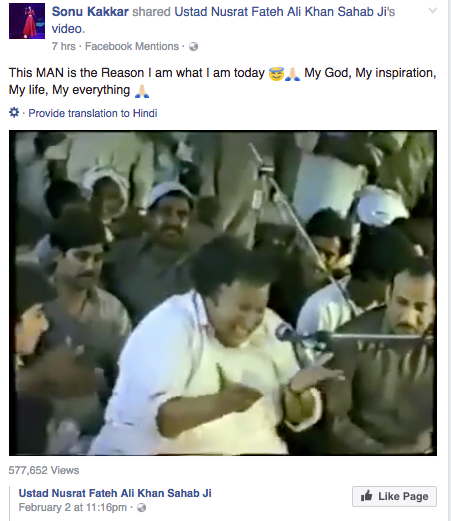The image size is (451, 521).
Task: Expand the post options chevron
Action: click(x=432, y=11)
